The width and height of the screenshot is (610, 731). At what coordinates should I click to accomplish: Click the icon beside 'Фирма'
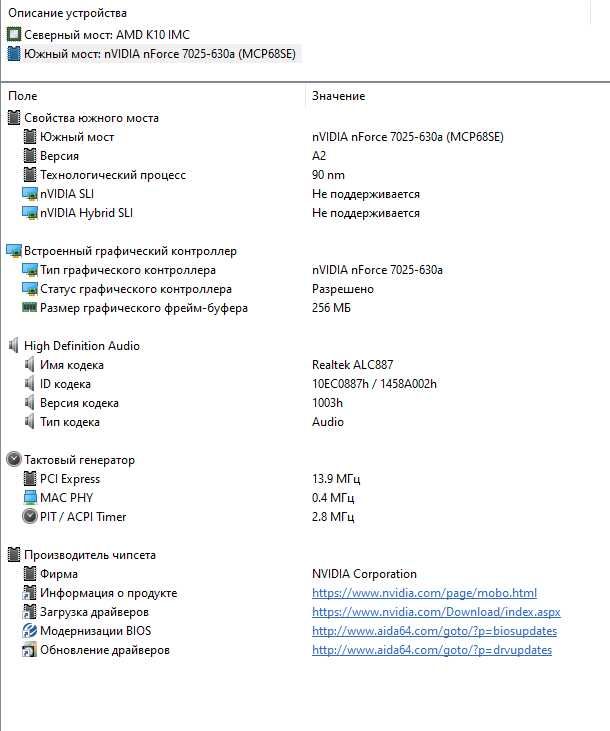pyautogui.click(x=29, y=574)
